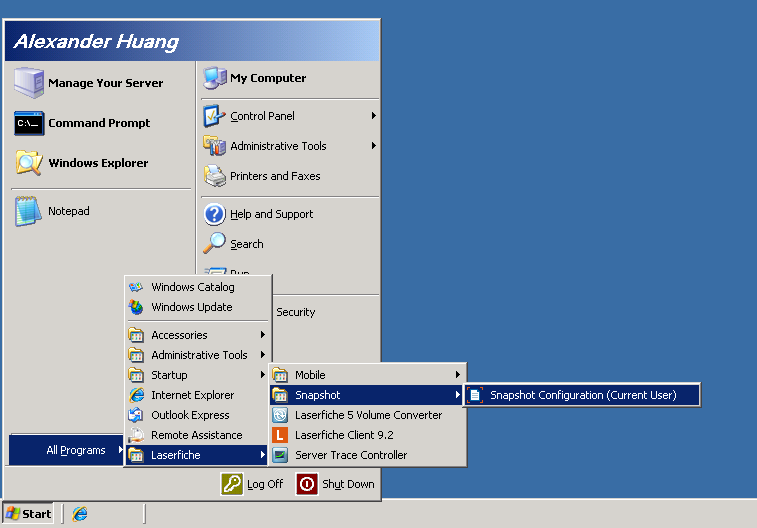Click Command Prompt text label
The height and width of the screenshot is (528, 757).
pos(99,123)
